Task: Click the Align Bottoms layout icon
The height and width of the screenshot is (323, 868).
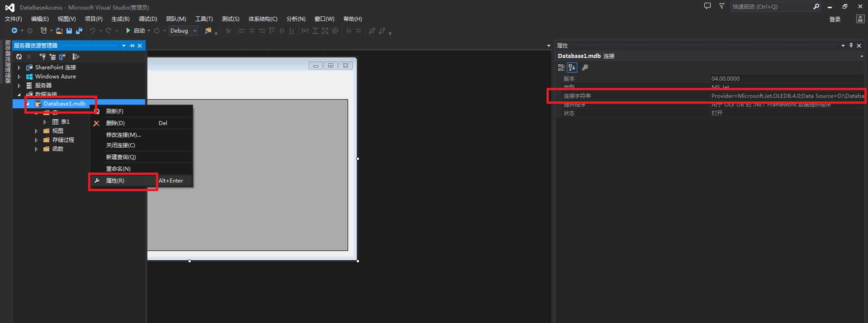Action: (x=292, y=31)
